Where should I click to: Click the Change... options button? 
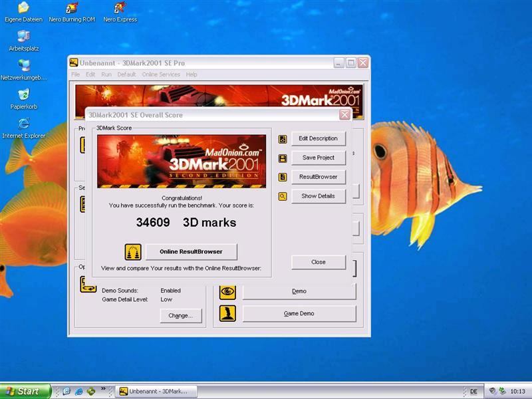pyautogui.click(x=181, y=316)
